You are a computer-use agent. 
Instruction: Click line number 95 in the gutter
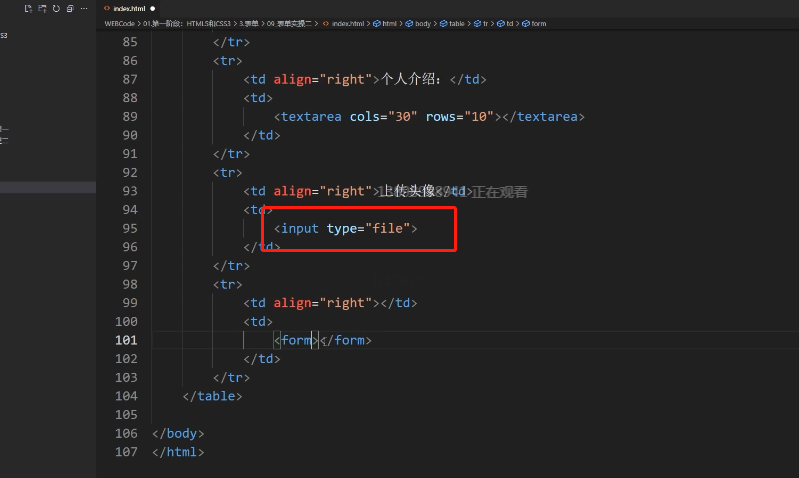click(x=130, y=228)
